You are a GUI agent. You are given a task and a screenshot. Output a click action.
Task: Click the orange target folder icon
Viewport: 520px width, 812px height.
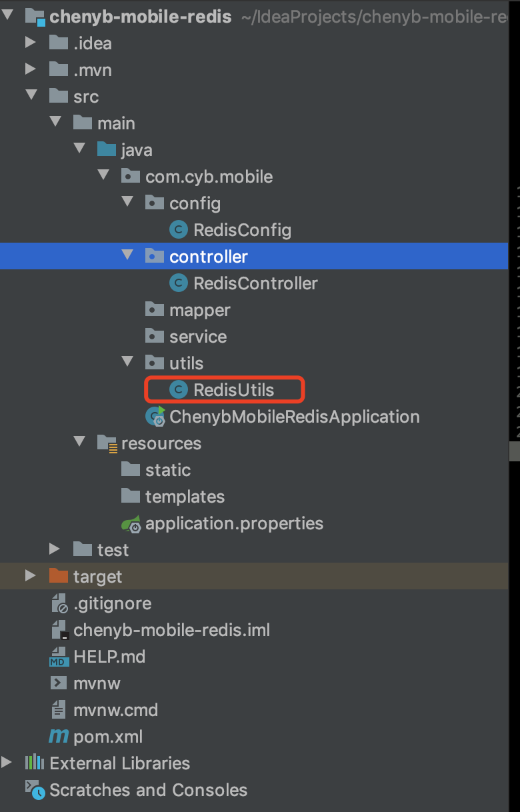pyautogui.click(x=59, y=577)
